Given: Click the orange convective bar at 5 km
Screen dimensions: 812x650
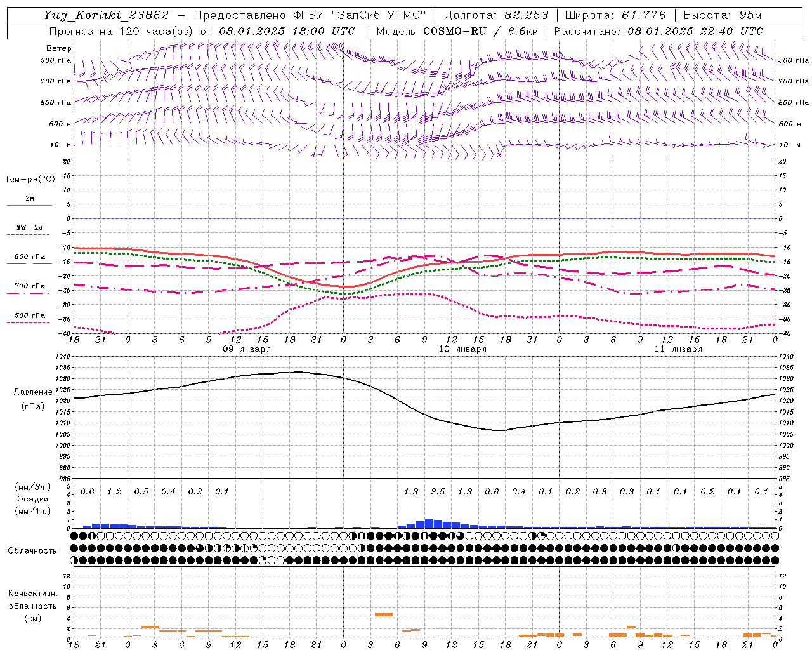Looking at the screenshot, I should [x=384, y=614].
